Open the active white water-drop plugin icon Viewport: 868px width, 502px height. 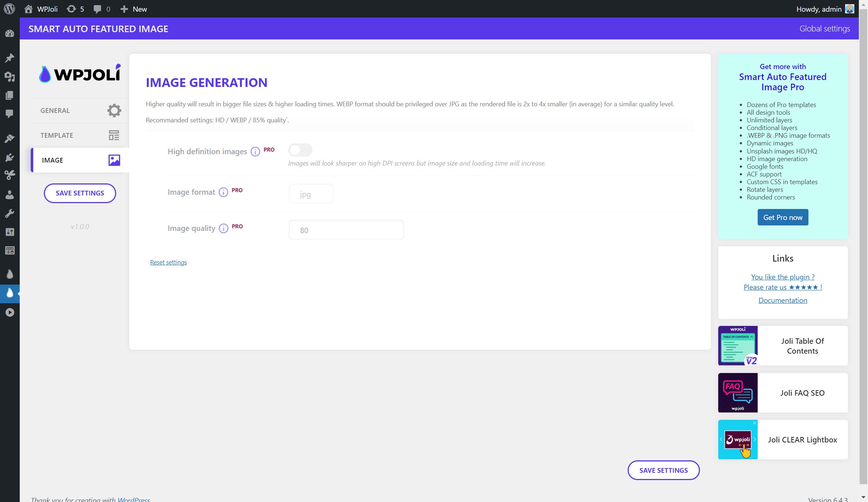click(x=10, y=293)
